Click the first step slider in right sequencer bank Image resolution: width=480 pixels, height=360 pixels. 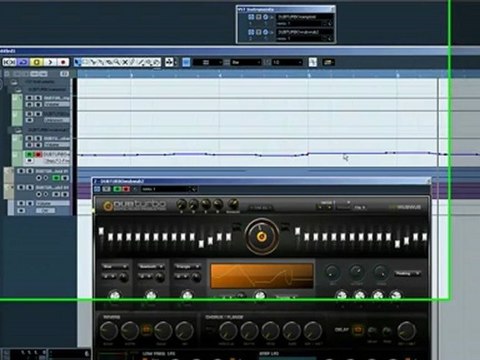[x=297, y=231]
